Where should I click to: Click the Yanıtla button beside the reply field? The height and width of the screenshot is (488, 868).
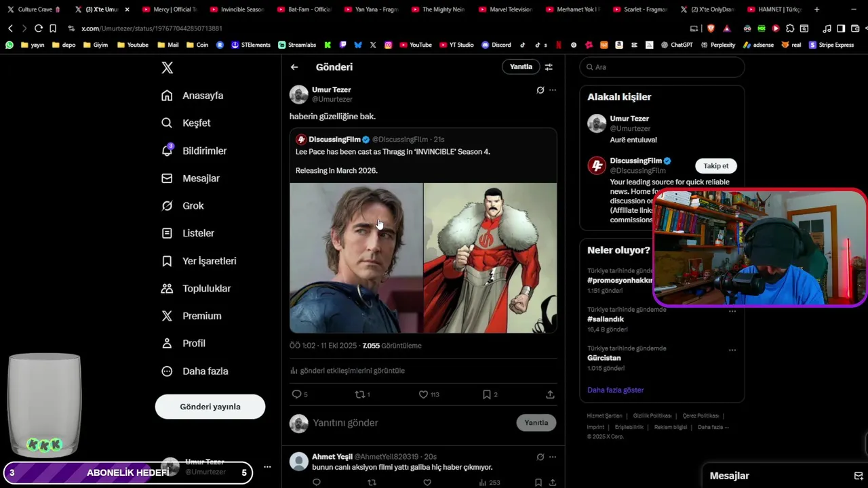[536, 423]
